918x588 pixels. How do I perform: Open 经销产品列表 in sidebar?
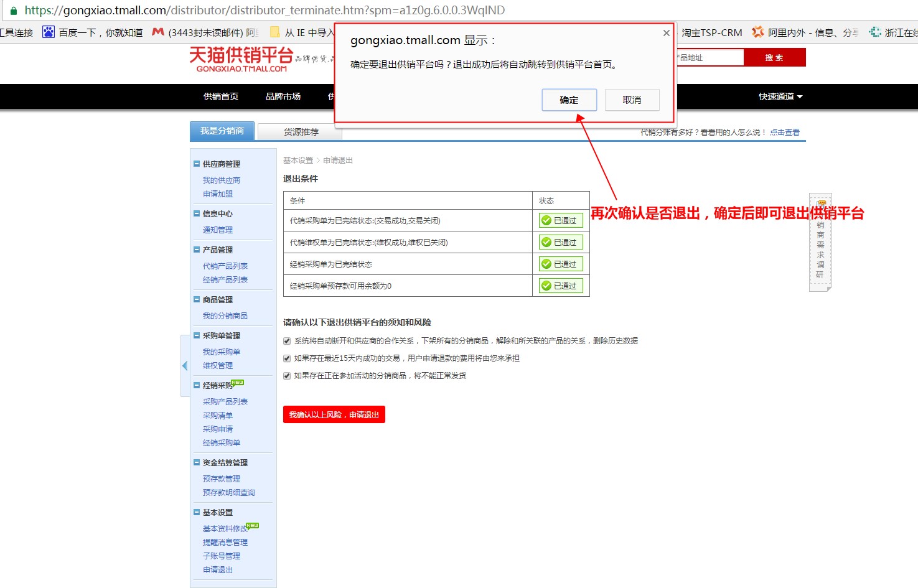pyautogui.click(x=225, y=279)
